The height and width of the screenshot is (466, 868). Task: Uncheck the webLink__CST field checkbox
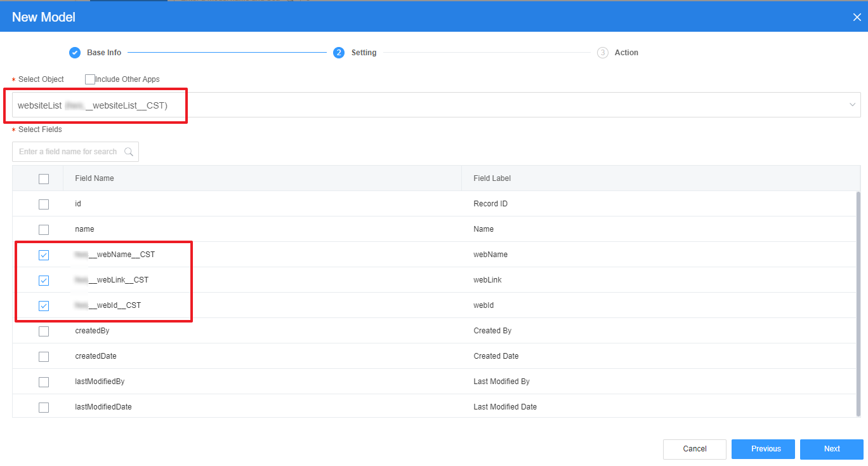[44, 281]
